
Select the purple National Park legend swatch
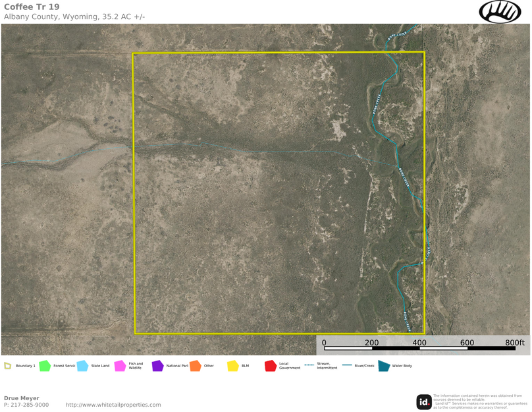coord(157,366)
